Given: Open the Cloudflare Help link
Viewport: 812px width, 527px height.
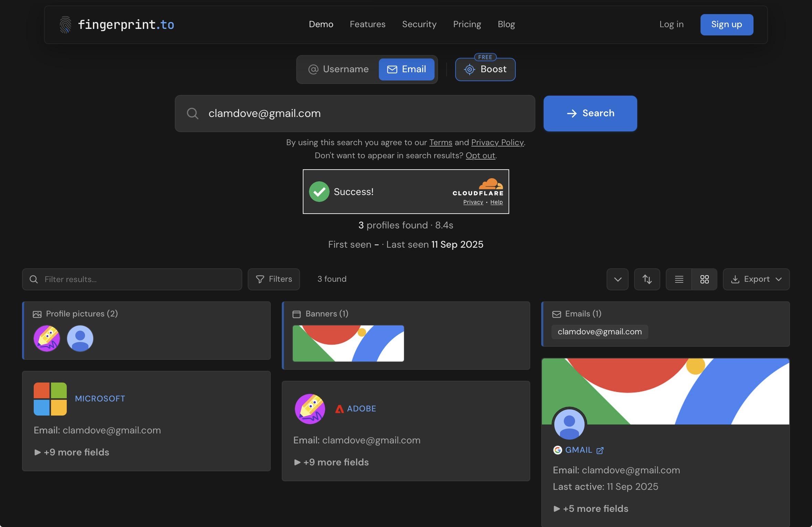Looking at the screenshot, I should coord(496,202).
